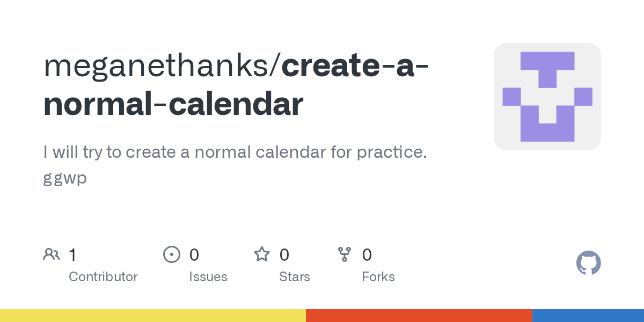Click the issues count number 0
Viewport: 644px width, 322px height.
click(194, 254)
